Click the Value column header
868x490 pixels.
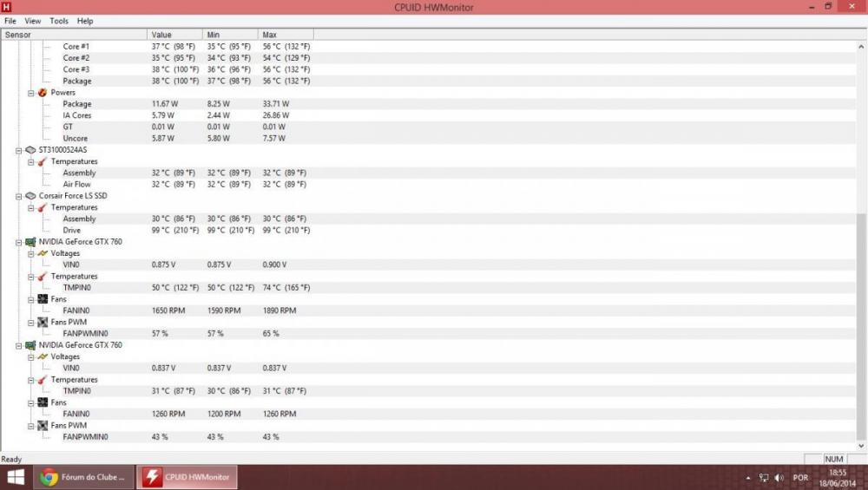pos(161,35)
